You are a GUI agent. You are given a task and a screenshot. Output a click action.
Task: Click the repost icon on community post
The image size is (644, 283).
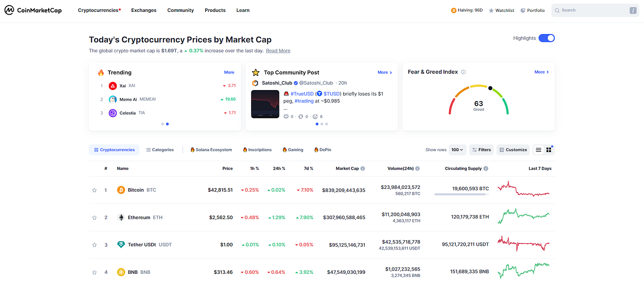[301, 117]
